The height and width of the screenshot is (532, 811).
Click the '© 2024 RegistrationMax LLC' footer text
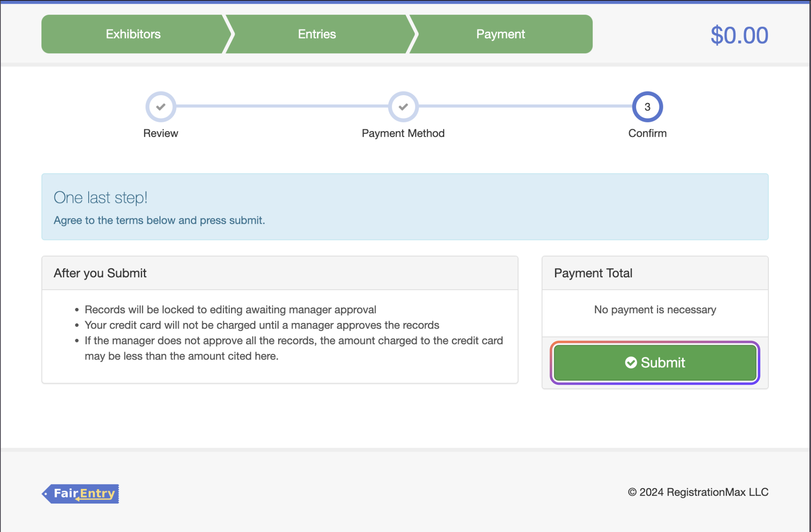pos(698,492)
